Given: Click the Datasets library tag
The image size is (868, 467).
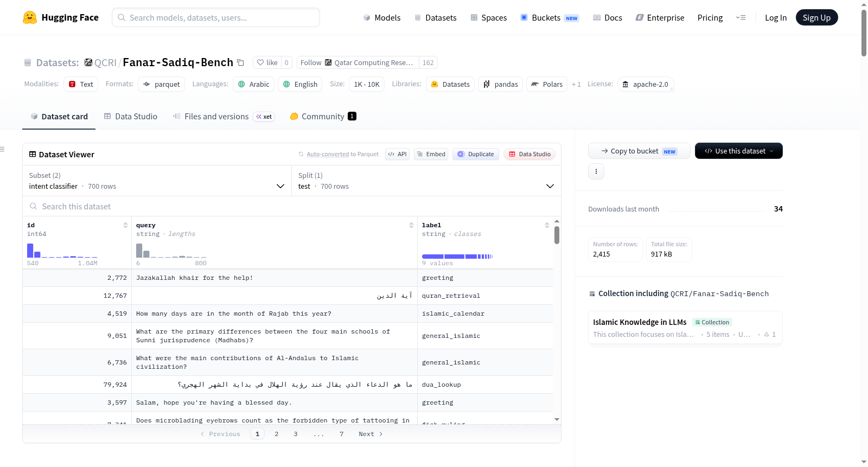Looking at the screenshot, I should 450,84.
